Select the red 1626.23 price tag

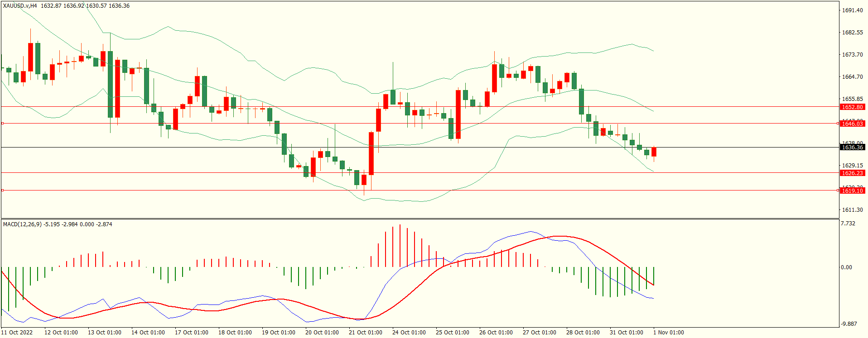852,173
